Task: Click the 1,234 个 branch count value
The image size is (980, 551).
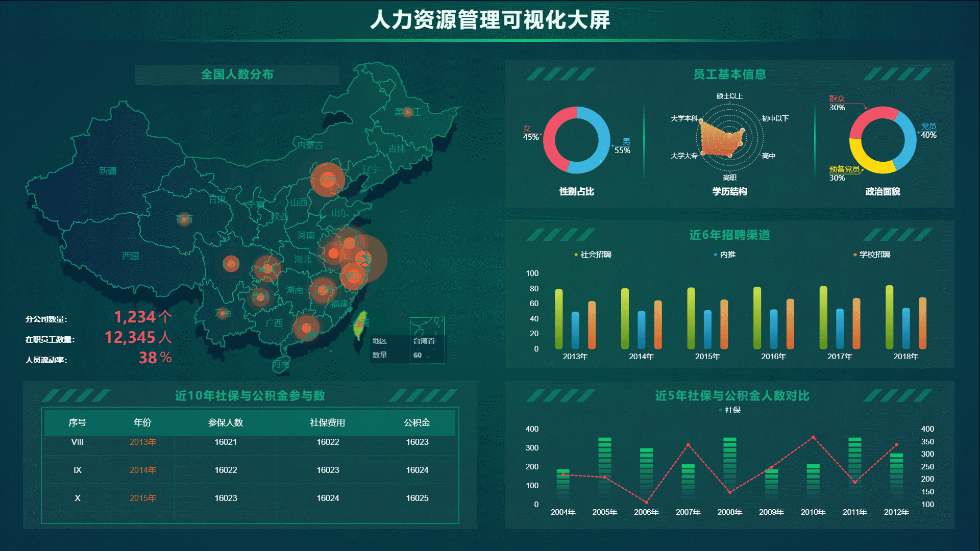Action: pos(142,317)
